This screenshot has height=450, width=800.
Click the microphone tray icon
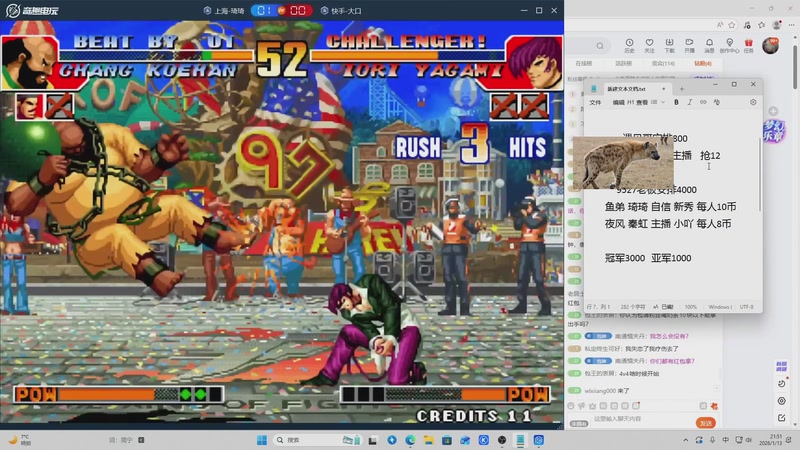(x=712, y=440)
